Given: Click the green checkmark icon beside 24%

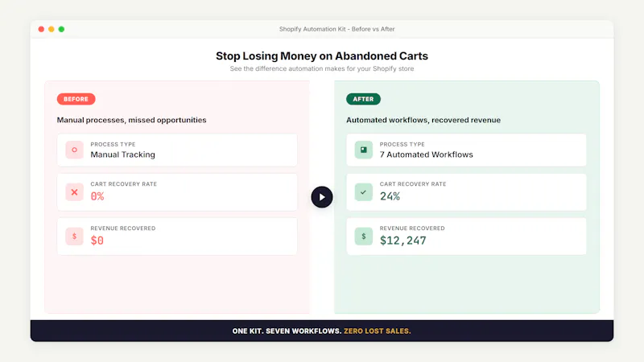Looking at the screenshot, I should [x=364, y=192].
